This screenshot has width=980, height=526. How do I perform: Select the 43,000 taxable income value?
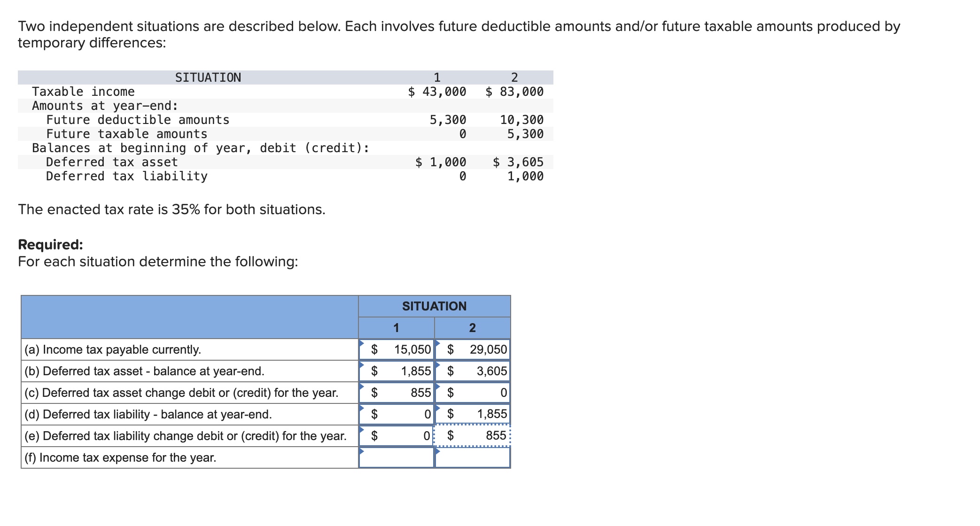tap(437, 92)
